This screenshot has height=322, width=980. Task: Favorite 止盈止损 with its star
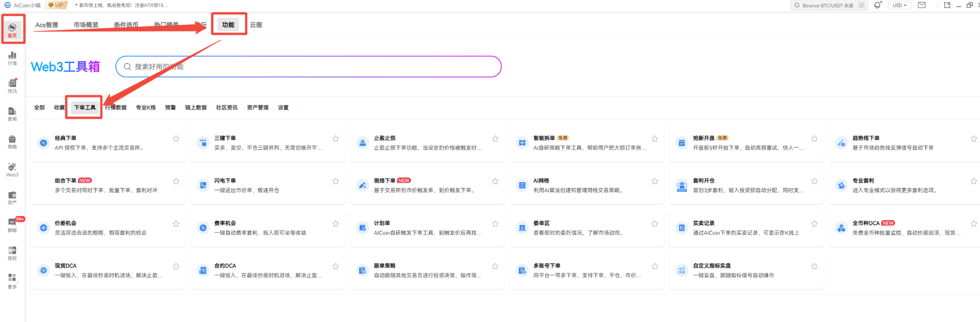coord(495,139)
